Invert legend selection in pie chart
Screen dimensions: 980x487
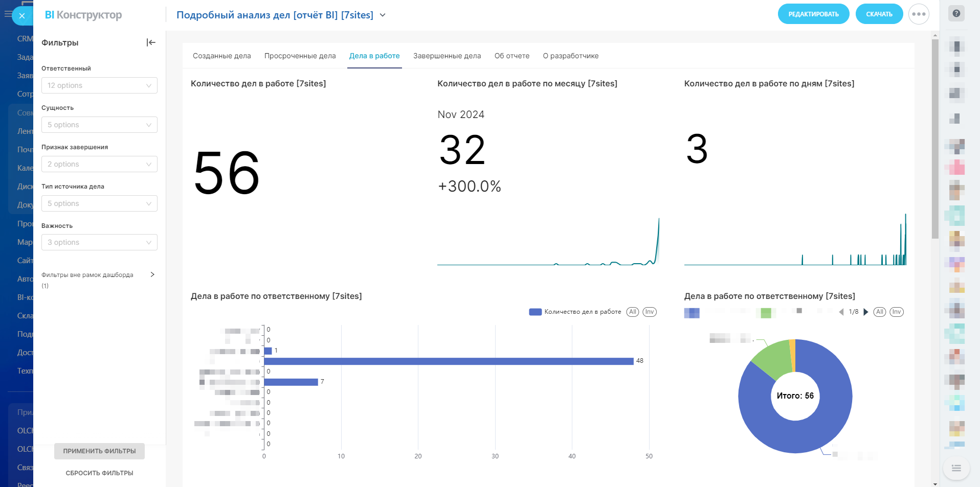click(x=897, y=312)
